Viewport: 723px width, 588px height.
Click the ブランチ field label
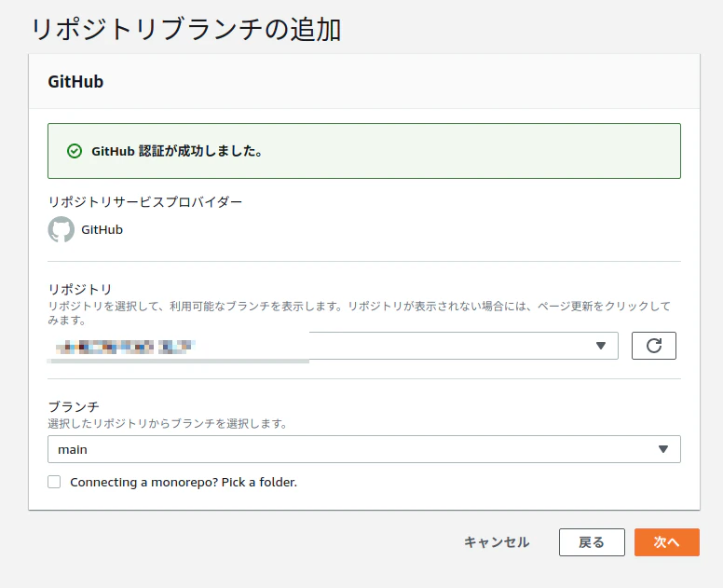tap(73, 407)
